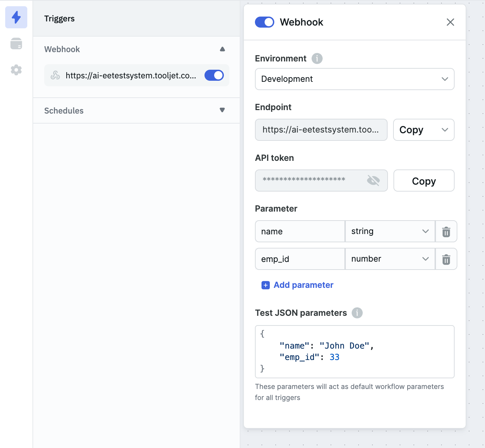485x448 pixels.
Task: Open the datasources panel icon in sidebar
Action: coord(16,43)
